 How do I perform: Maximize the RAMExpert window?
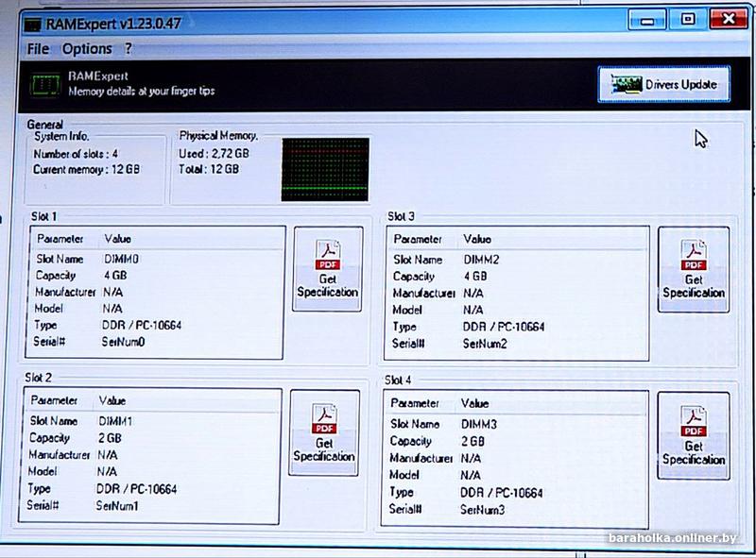click(x=687, y=19)
